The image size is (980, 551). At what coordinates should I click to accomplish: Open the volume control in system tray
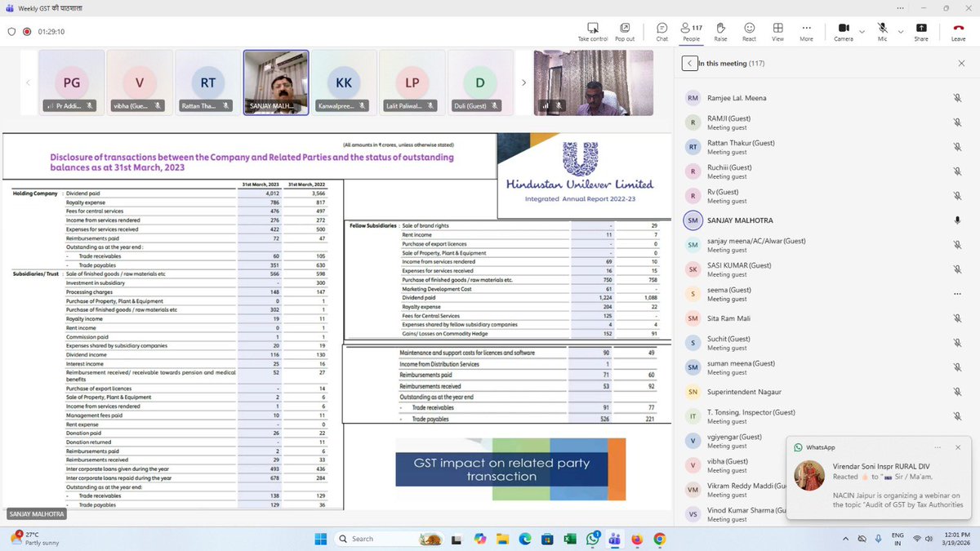(x=928, y=539)
